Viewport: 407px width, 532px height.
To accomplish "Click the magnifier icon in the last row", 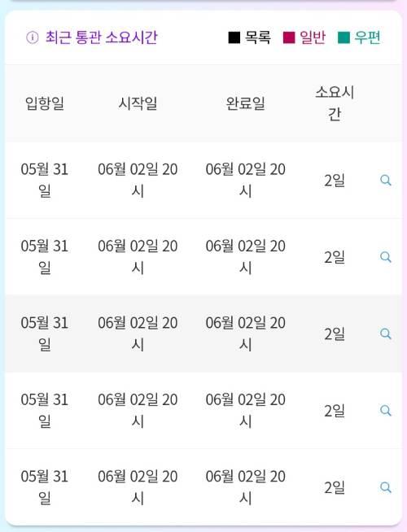I will tap(386, 487).
